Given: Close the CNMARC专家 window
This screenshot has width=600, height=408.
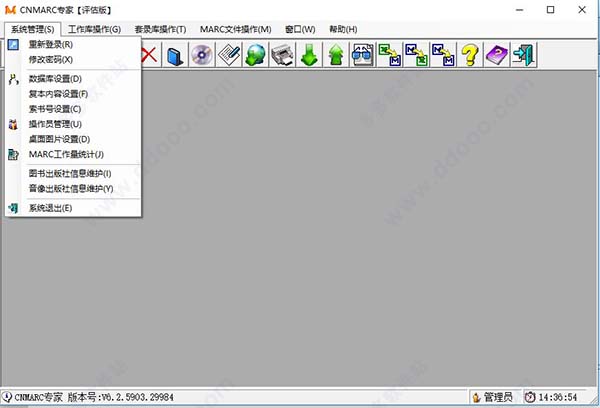Looking at the screenshot, I should (x=582, y=10).
